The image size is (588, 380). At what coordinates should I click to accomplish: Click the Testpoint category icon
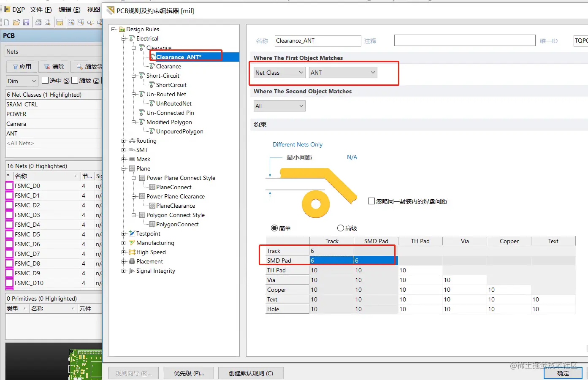coord(132,233)
